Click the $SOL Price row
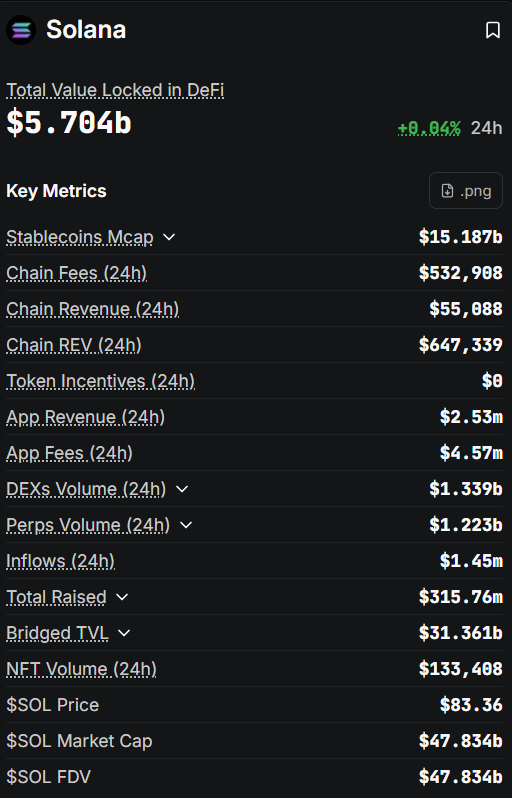The height and width of the screenshot is (798, 512). [x=254, y=705]
